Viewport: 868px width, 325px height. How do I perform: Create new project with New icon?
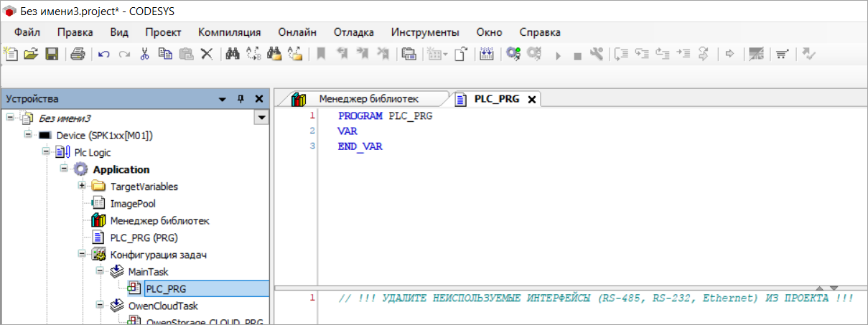11,54
